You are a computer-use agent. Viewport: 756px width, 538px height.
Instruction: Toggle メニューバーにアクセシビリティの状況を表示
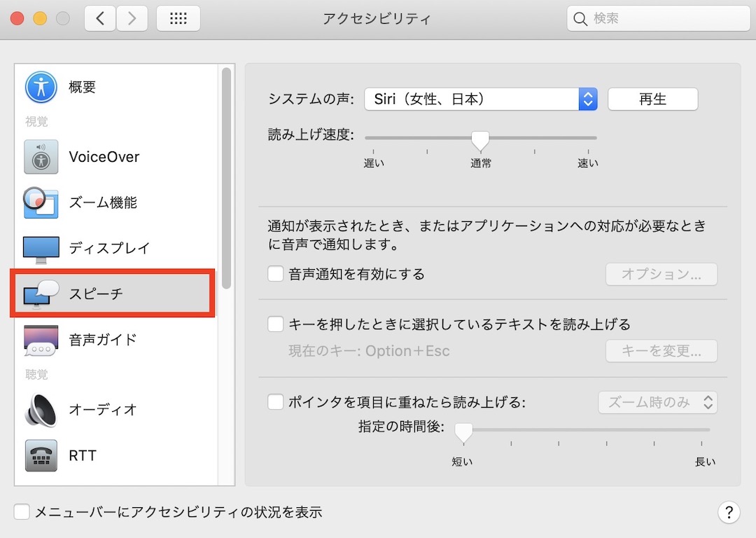(x=21, y=511)
